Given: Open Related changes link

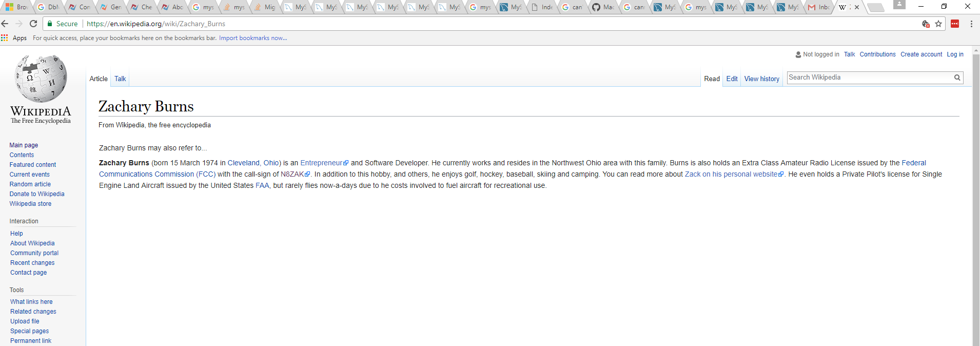Looking at the screenshot, I should (x=33, y=312).
